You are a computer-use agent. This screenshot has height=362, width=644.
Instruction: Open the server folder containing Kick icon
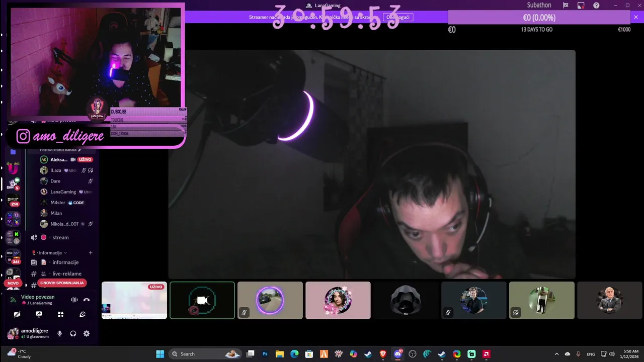tap(13, 237)
